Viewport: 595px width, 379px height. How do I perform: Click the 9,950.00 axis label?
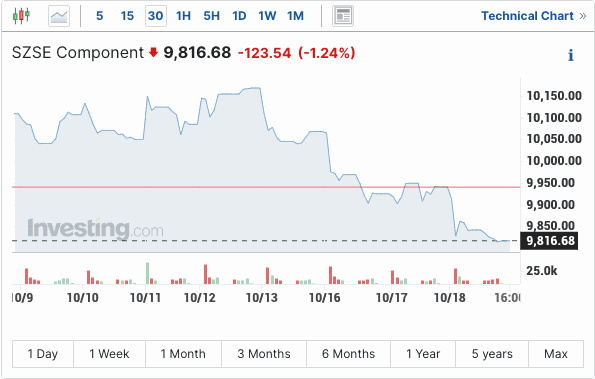(550, 182)
